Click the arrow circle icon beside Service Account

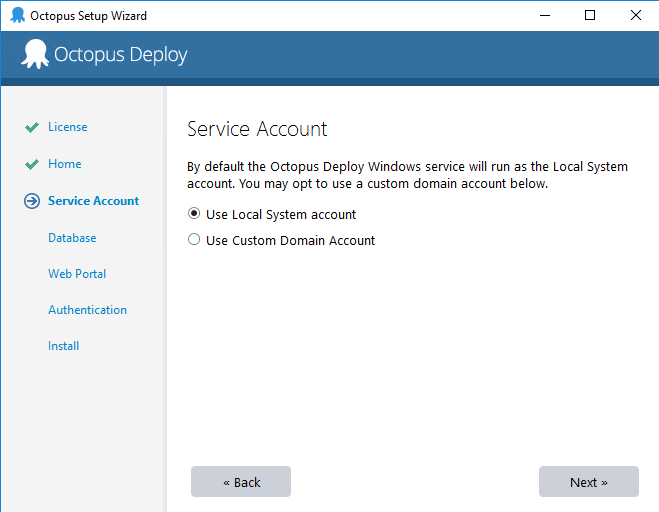32,201
